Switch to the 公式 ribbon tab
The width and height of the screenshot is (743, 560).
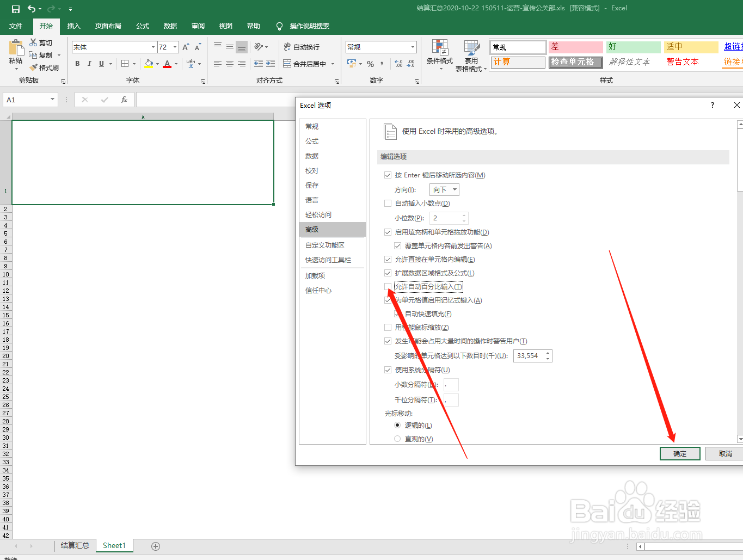143,26
